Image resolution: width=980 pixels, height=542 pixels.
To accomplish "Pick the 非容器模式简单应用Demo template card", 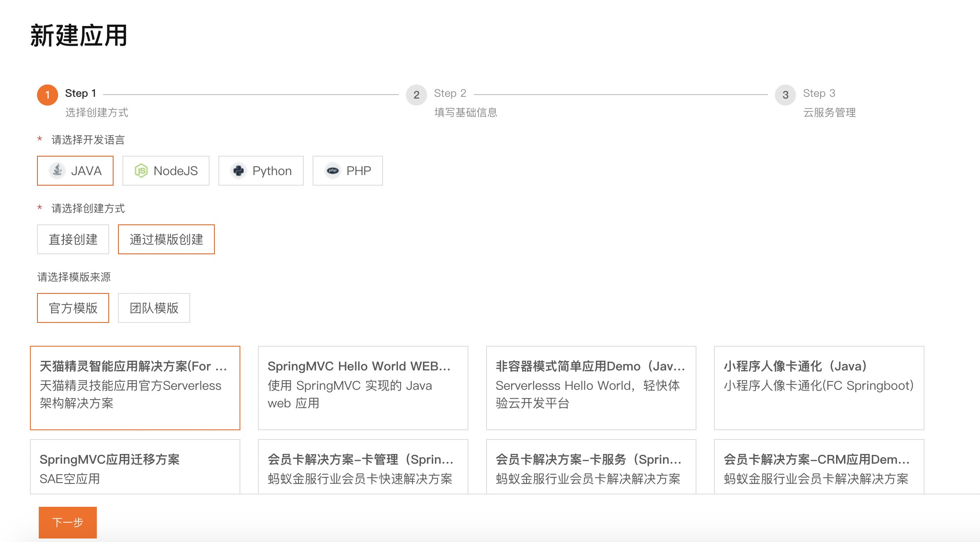I will coord(591,388).
